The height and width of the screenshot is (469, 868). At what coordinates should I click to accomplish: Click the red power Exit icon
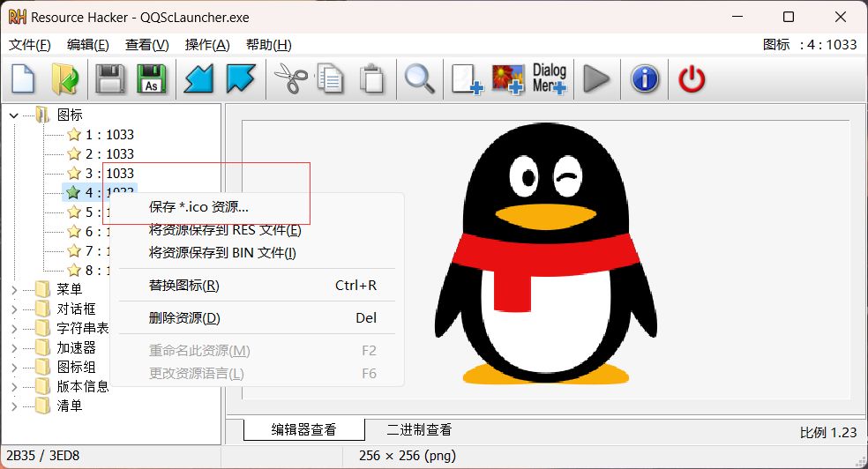click(x=692, y=79)
